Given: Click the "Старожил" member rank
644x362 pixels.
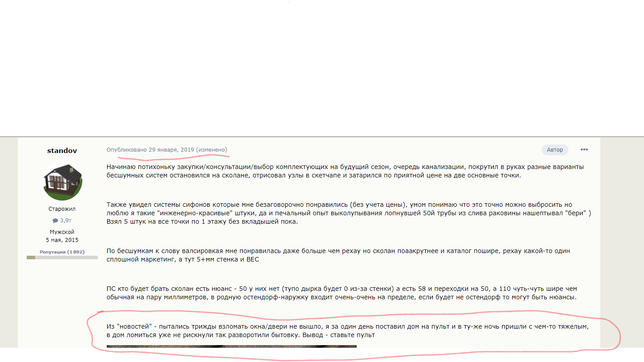Looking at the screenshot, I should point(62,209).
